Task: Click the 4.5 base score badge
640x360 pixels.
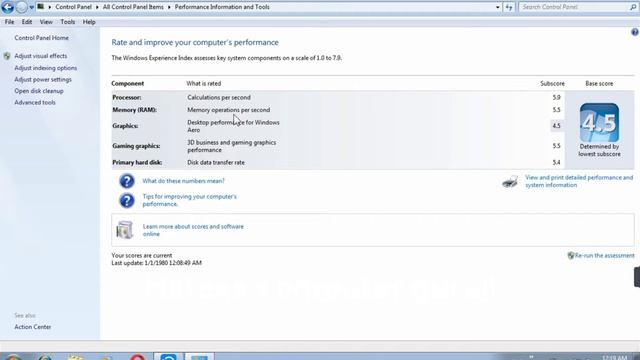Action: pyautogui.click(x=599, y=122)
